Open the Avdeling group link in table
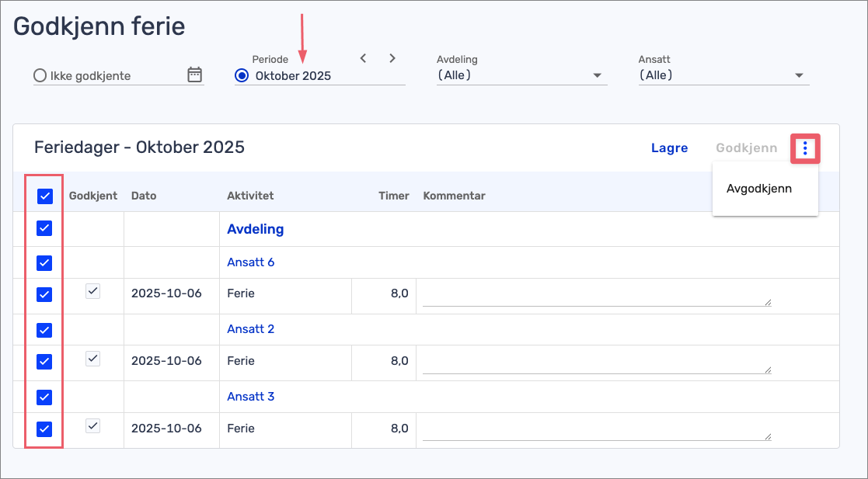Image resolution: width=868 pixels, height=479 pixels. tap(255, 229)
